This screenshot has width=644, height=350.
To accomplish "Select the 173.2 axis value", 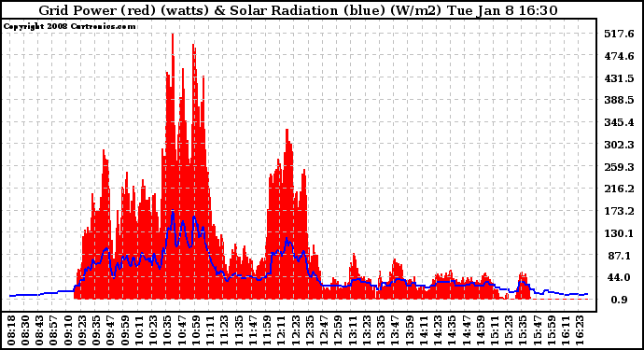I will [x=619, y=211].
